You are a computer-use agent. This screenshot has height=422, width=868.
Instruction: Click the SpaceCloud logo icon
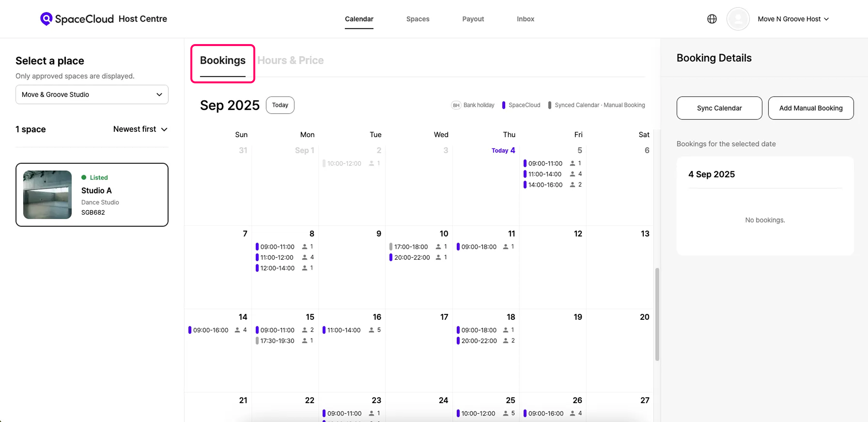[46, 19]
